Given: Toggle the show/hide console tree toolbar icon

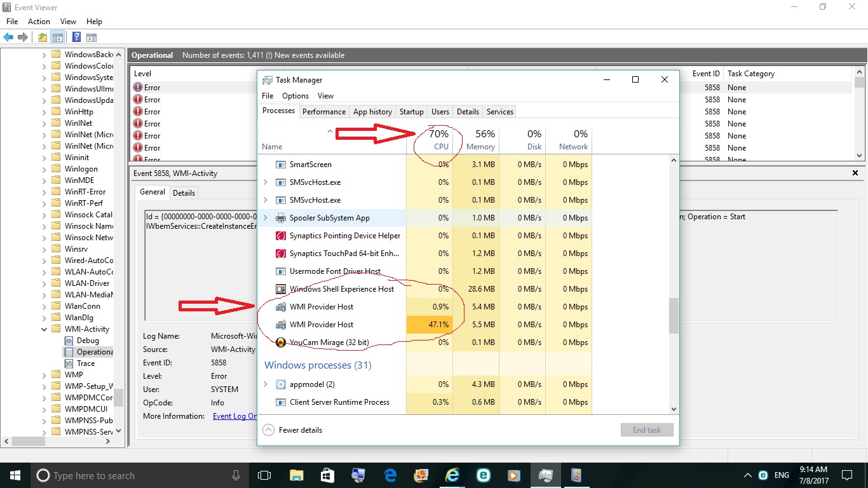Looking at the screenshot, I should point(58,37).
